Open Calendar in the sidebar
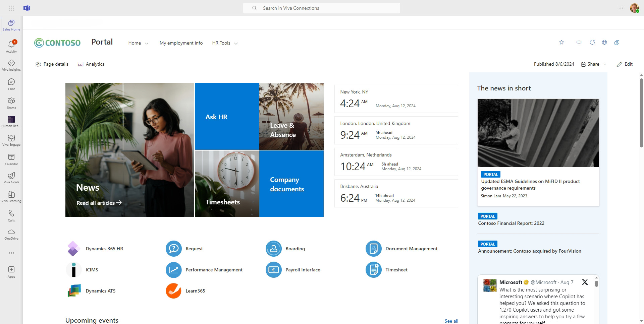The height and width of the screenshot is (324, 644). (11, 159)
